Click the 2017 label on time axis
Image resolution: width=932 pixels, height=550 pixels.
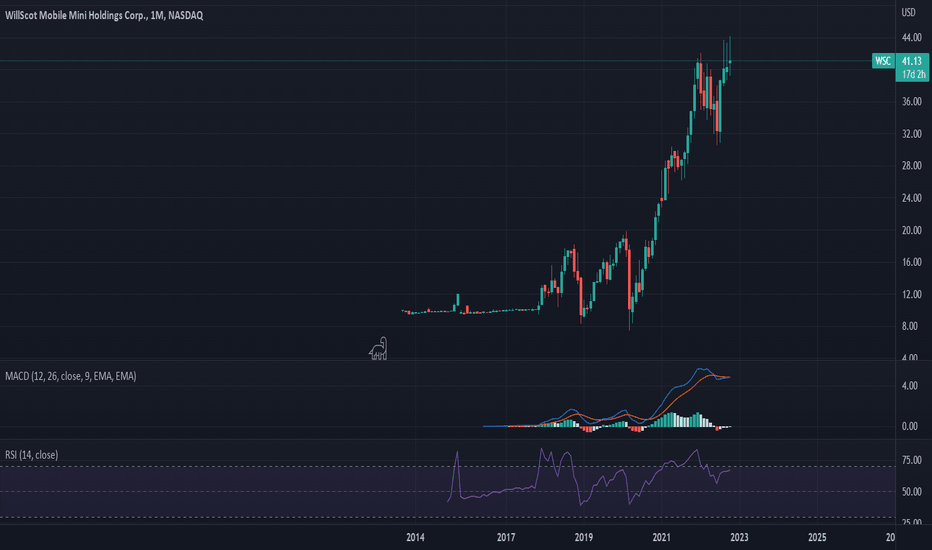point(506,538)
